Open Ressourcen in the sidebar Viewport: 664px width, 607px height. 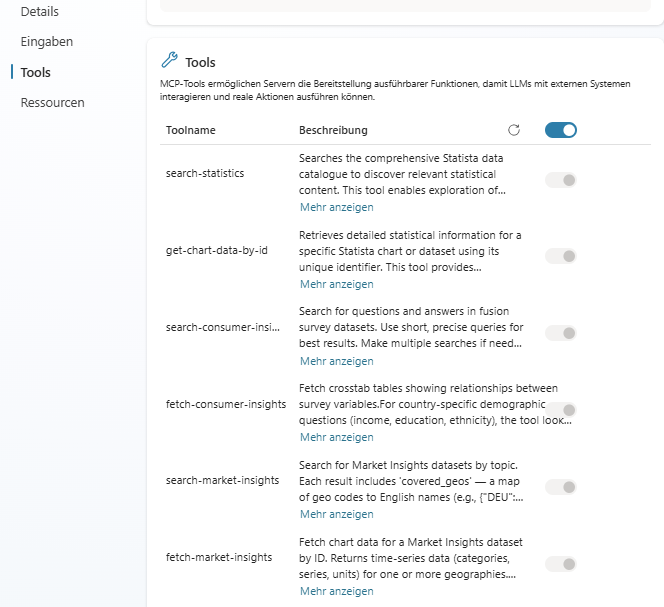click(53, 103)
